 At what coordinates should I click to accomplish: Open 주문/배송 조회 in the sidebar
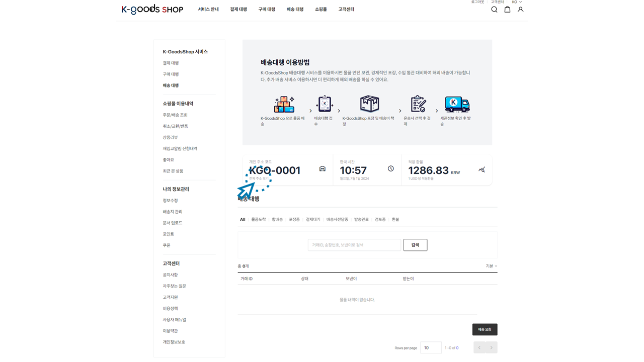pyautogui.click(x=175, y=115)
